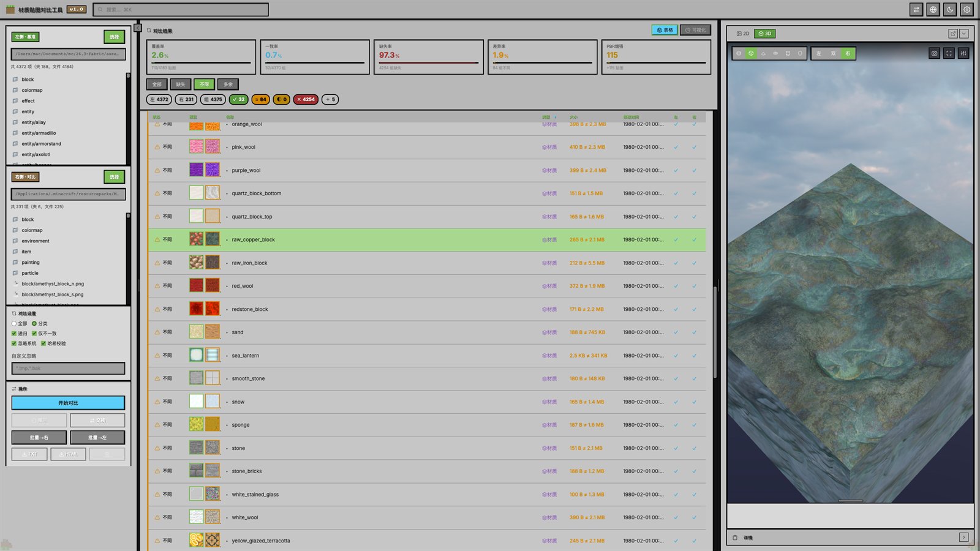Switch to the 2D preview tab
Viewport: 980px width, 551px height.
coord(743,34)
